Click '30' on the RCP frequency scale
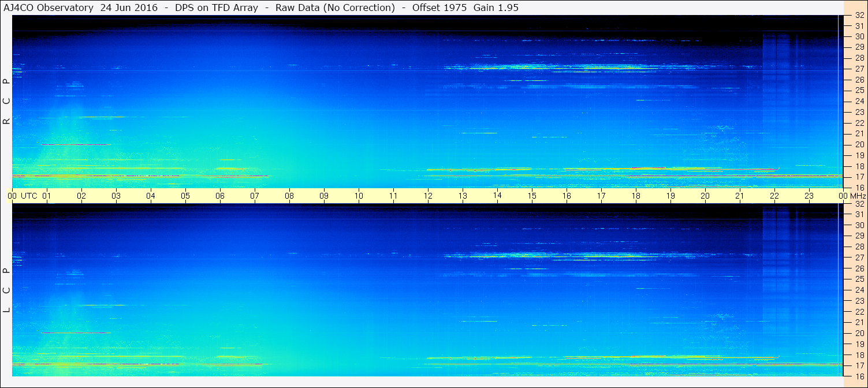The image size is (868, 388). click(x=859, y=36)
